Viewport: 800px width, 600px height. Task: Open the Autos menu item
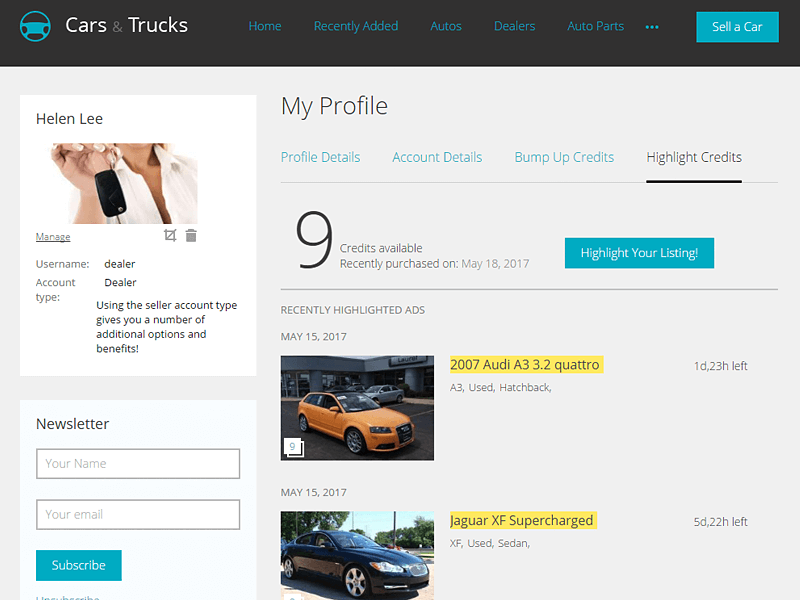(x=446, y=26)
